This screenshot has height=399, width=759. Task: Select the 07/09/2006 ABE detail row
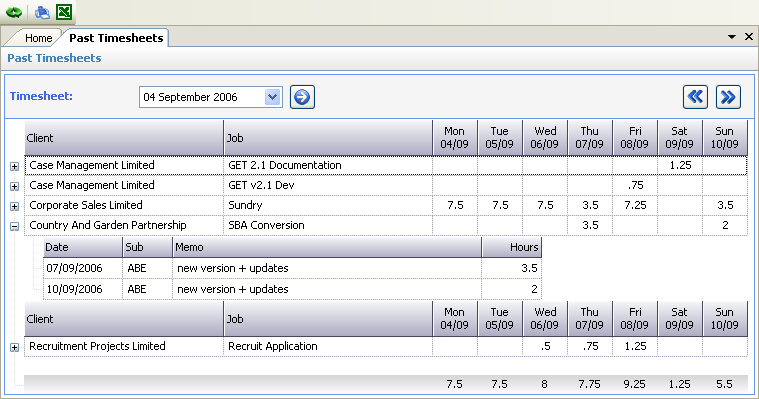pyautogui.click(x=292, y=268)
